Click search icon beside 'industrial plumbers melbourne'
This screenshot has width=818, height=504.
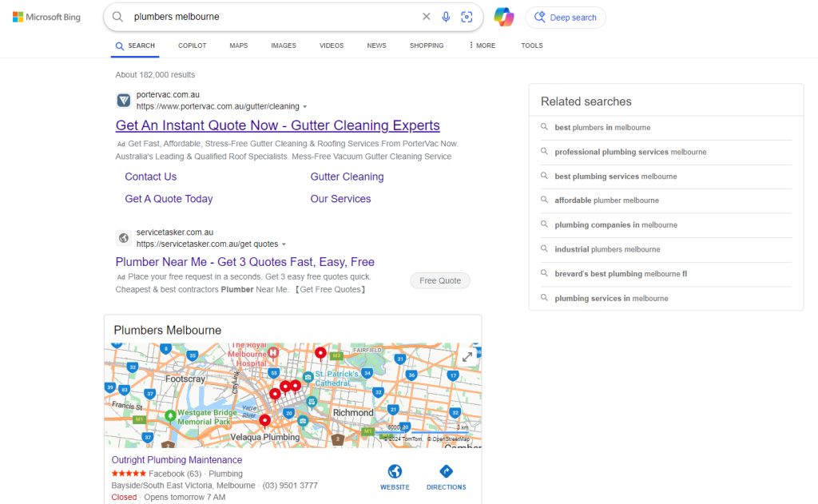click(544, 249)
